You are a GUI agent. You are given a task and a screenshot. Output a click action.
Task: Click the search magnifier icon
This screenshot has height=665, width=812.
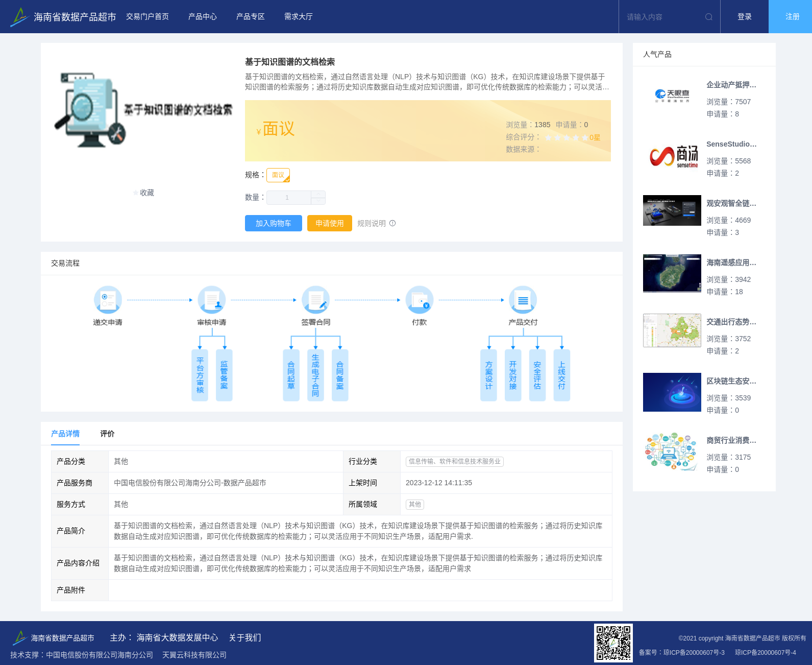[x=709, y=17]
